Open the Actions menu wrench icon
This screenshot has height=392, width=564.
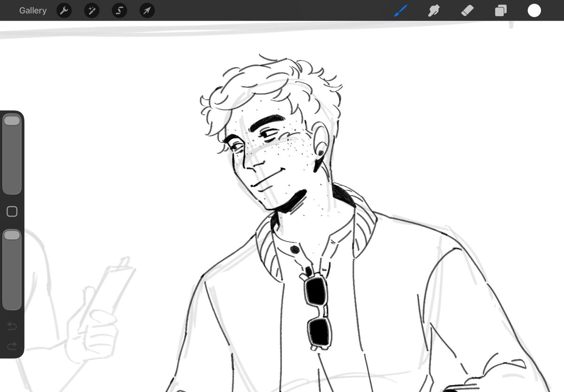tap(64, 10)
